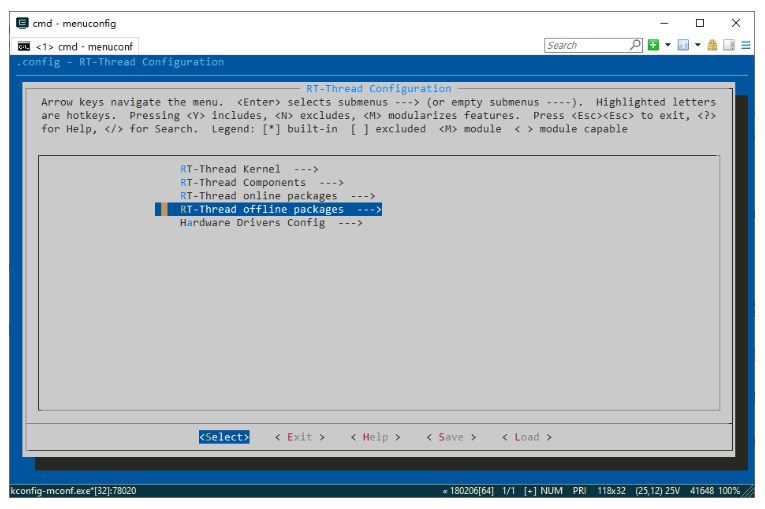Select the '<1> cmd - menuconf' tab

point(75,46)
